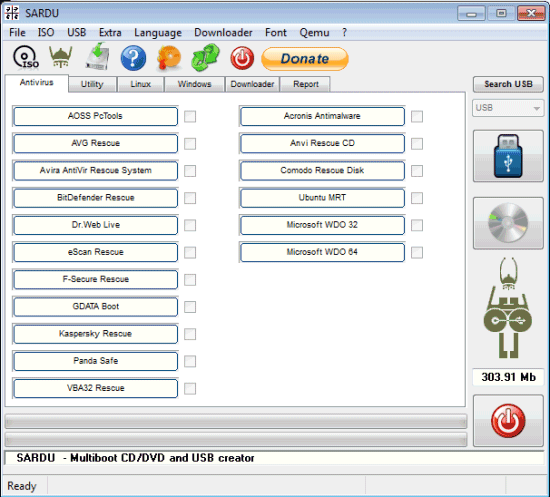This screenshot has height=497, width=550.
Task: Click the Ubuntu MRT button
Action: (x=322, y=198)
